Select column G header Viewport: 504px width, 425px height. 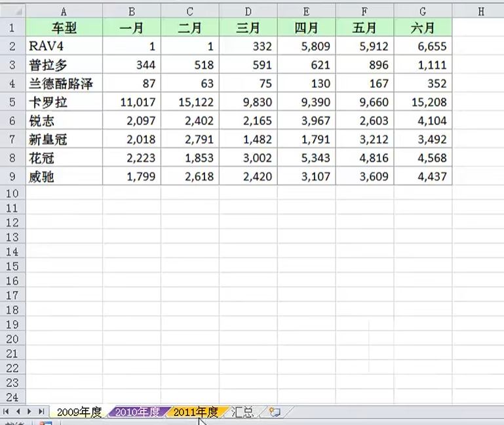[423, 12]
